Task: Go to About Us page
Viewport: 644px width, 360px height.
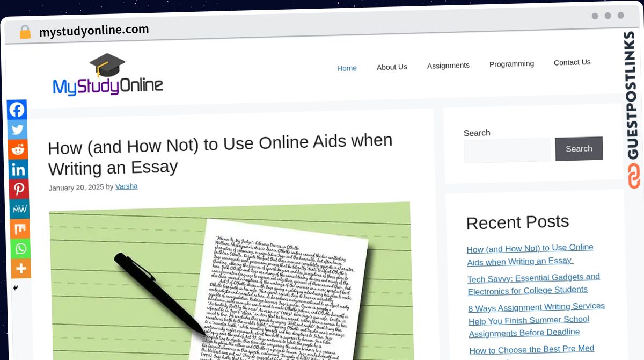Action: (392, 67)
